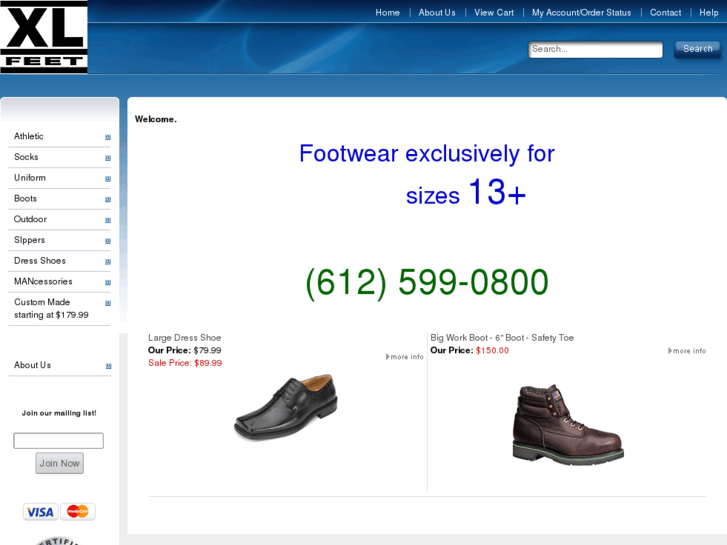Focus the Search text field
The image size is (727, 545).
tap(595, 50)
